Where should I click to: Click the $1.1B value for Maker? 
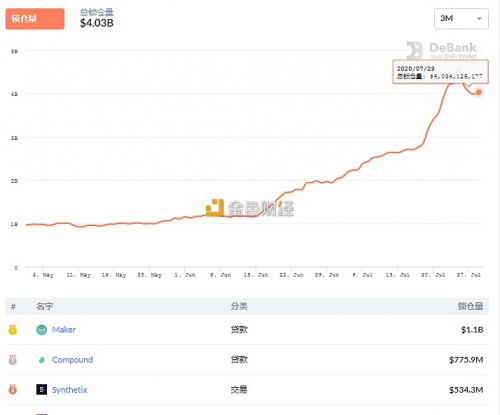coord(472,330)
